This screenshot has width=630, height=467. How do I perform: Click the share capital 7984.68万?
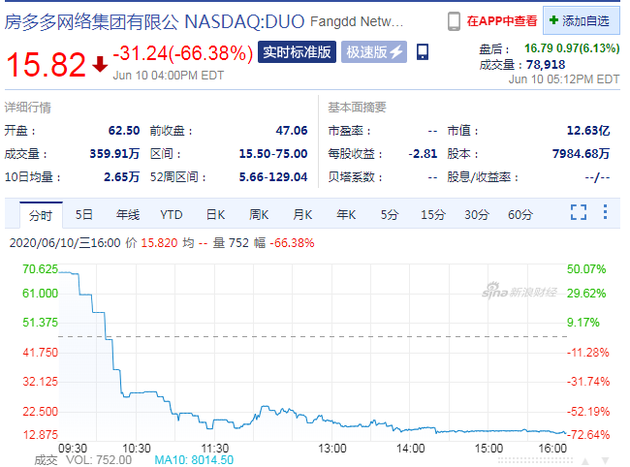pos(581,154)
